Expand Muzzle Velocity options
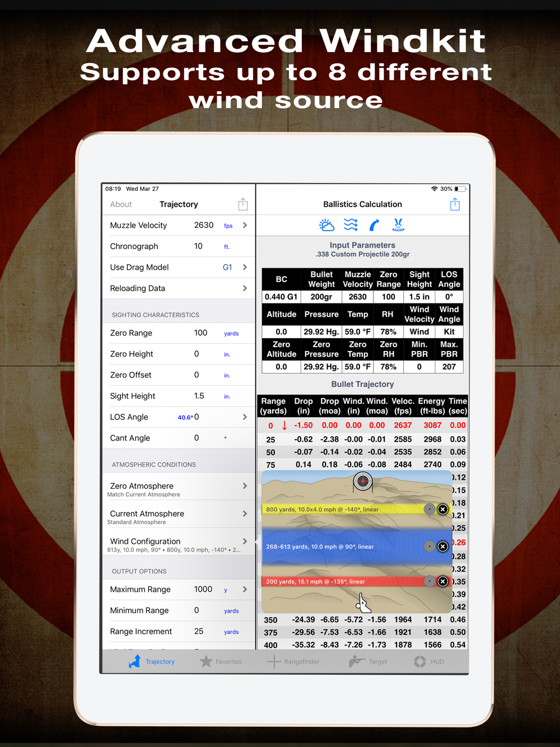The height and width of the screenshot is (747, 560). (x=245, y=225)
